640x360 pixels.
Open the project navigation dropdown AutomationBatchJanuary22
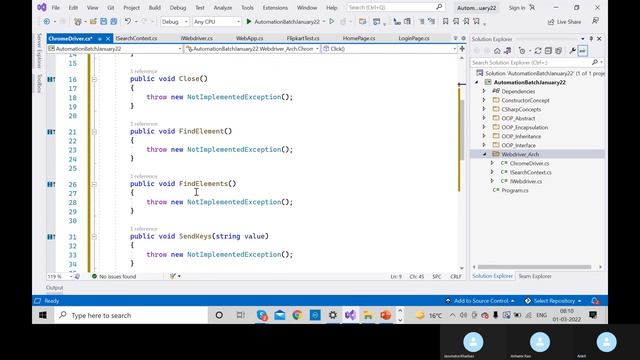point(114,49)
